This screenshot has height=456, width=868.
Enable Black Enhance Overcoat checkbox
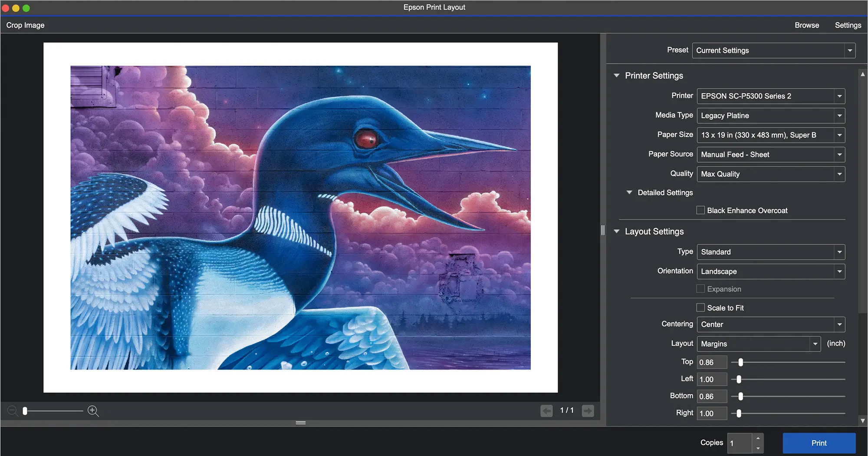pos(700,211)
